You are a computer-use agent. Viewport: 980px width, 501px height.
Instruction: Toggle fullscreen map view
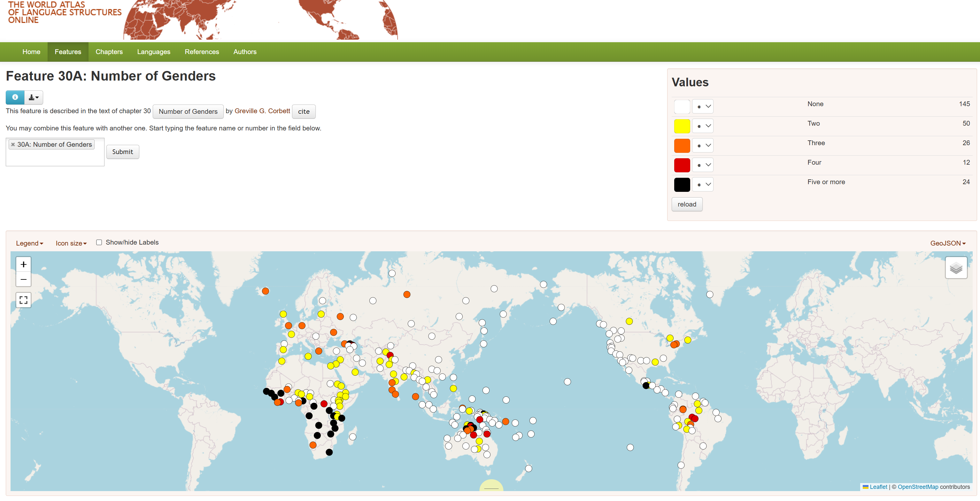[x=24, y=300]
